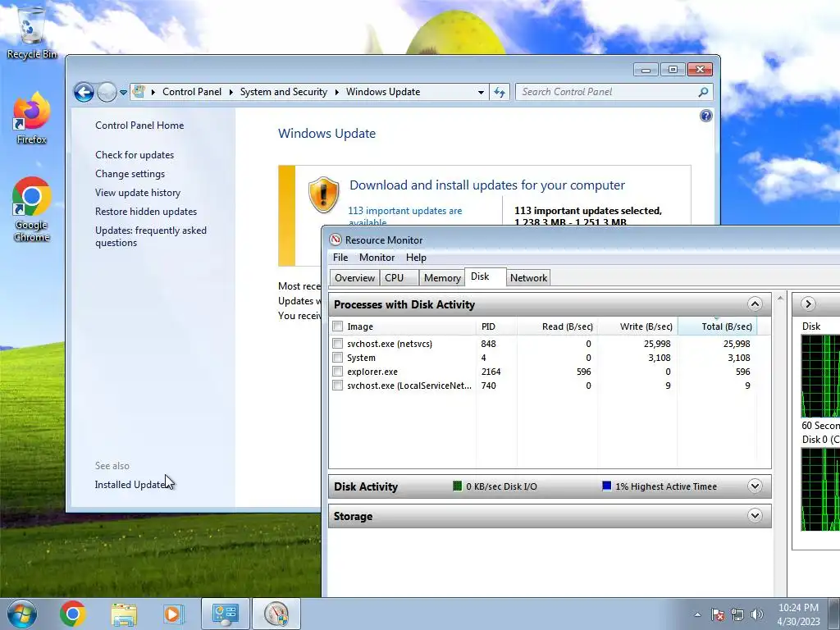The width and height of the screenshot is (840, 630).
Task: Click System and Security breadcrumb segment
Action: tap(283, 92)
